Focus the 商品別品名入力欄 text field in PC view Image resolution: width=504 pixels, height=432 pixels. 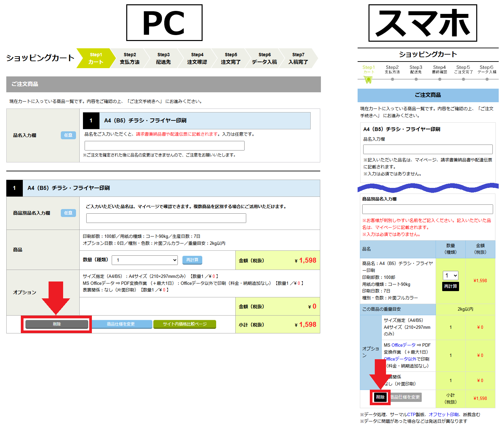pyautogui.click(x=166, y=218)
